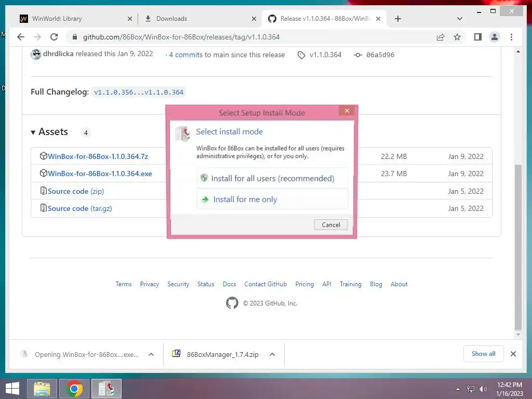Click the v1.1.0.364 tag icon
Screen dimensions: 532x399
301,55
